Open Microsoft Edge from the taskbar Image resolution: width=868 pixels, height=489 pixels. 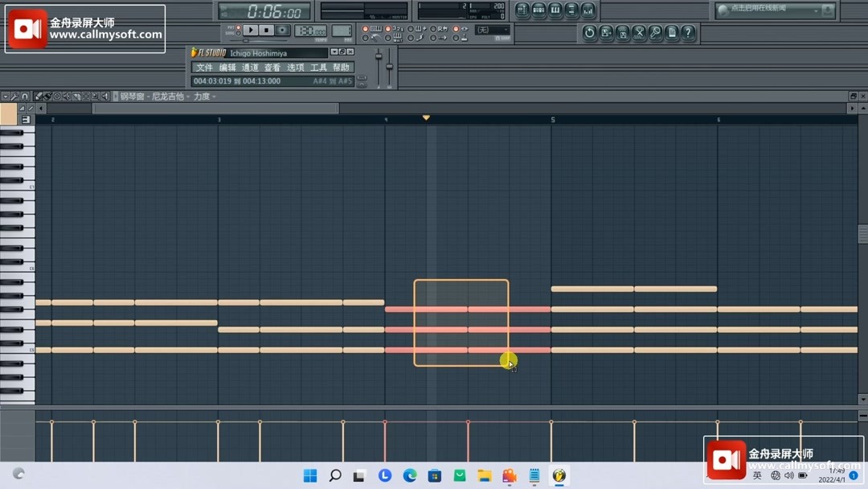click(x=408, y=475)
